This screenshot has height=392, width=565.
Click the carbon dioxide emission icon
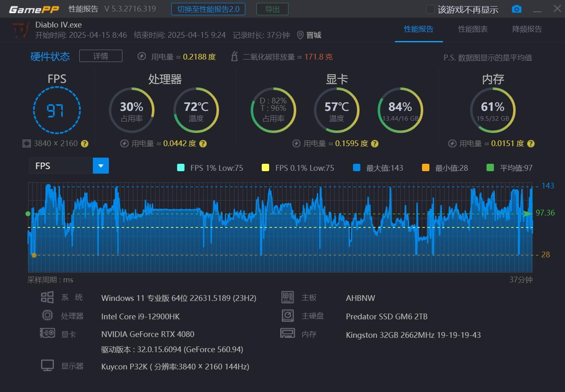point(234,57)
